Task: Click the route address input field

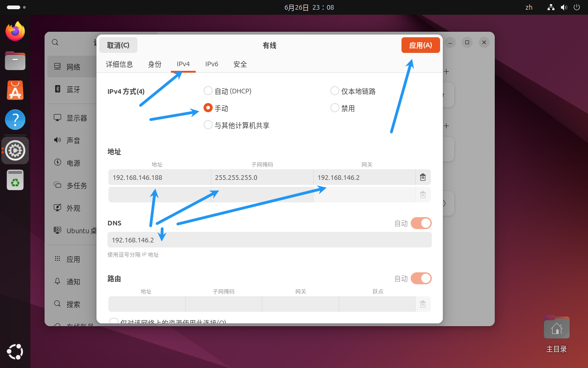Action: [147, 304]
